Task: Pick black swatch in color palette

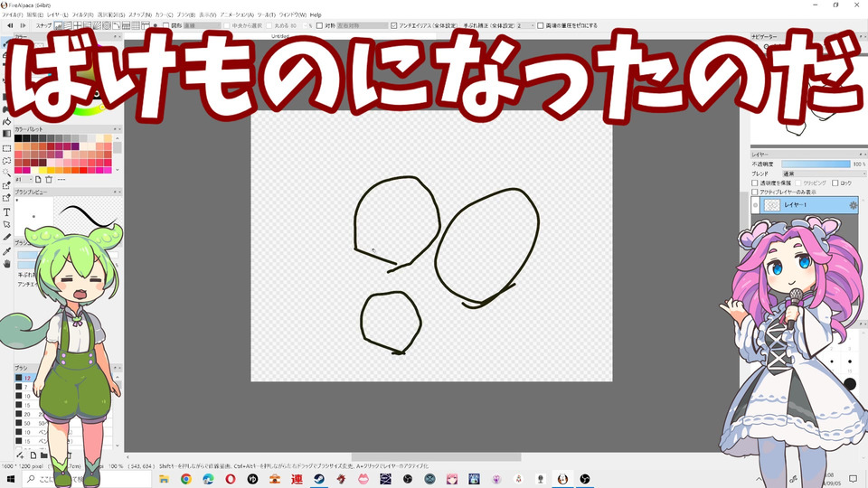Action: tap(18, 138)
